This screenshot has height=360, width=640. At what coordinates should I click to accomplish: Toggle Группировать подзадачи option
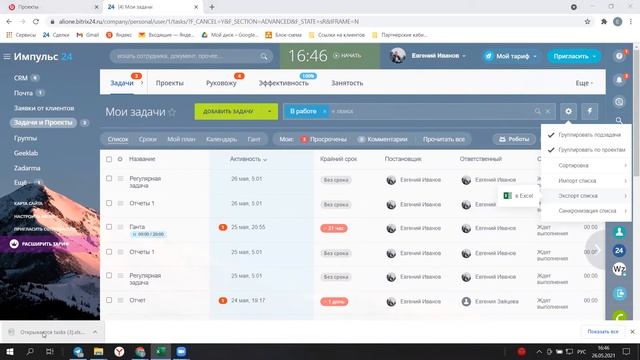pyautogui.click(x=586, y=135)
